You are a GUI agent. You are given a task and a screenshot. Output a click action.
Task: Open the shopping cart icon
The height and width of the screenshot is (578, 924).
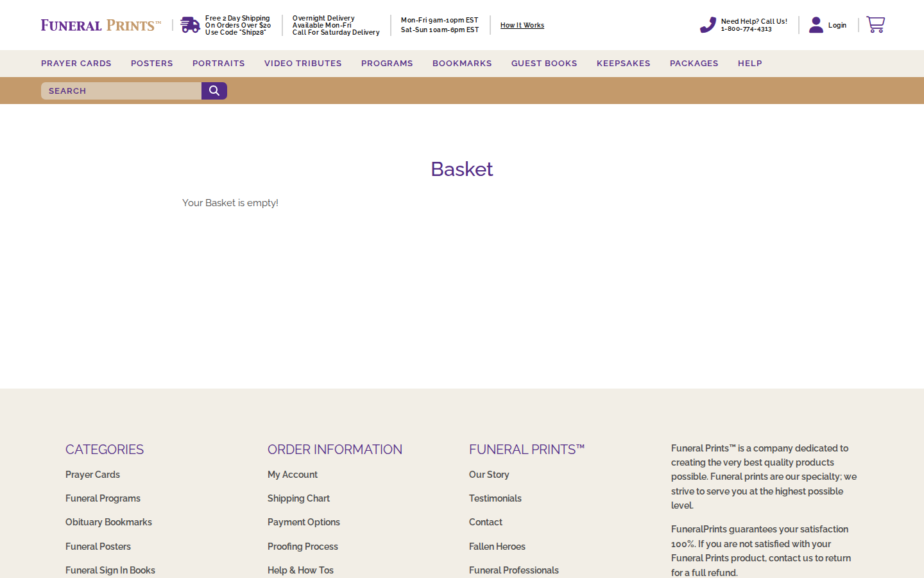tap(875, 24)
